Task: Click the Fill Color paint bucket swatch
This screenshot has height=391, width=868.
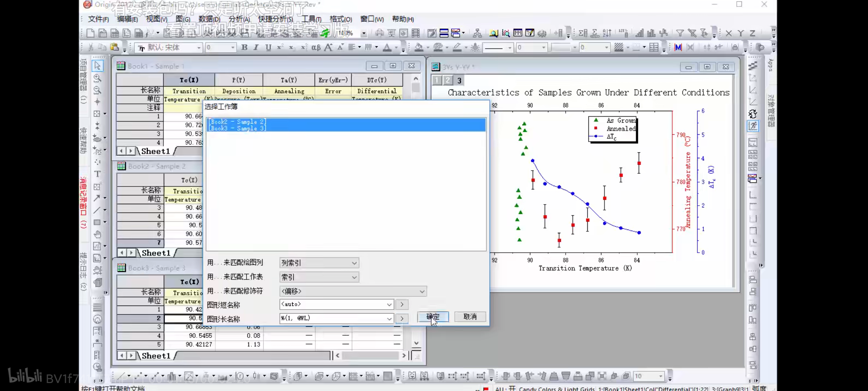Action: coord(419,47)
